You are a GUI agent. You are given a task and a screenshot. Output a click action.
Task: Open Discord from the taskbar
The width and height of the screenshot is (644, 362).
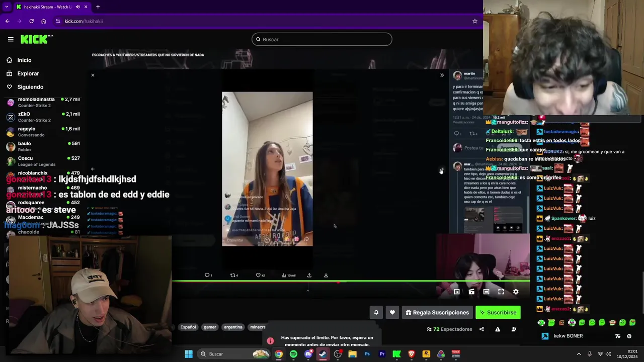[x=308, y=354]
